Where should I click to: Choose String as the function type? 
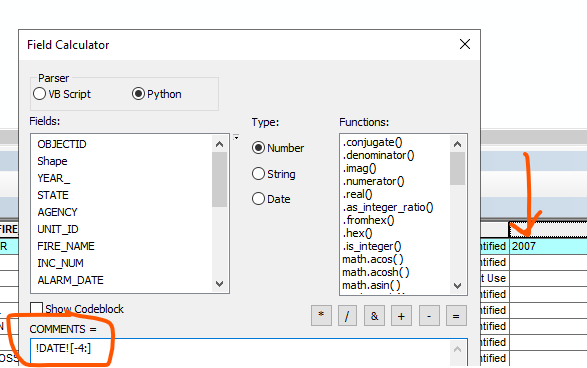(274, 174)
